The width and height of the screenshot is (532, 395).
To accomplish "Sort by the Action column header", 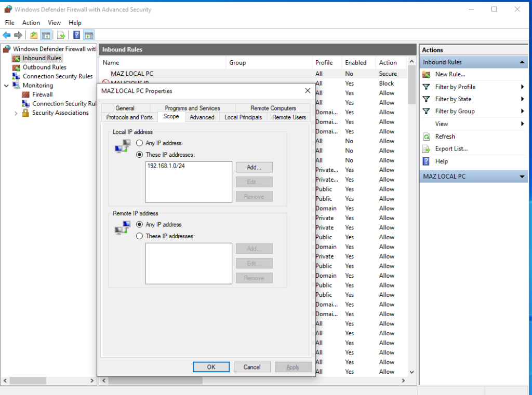I will 391,62.
